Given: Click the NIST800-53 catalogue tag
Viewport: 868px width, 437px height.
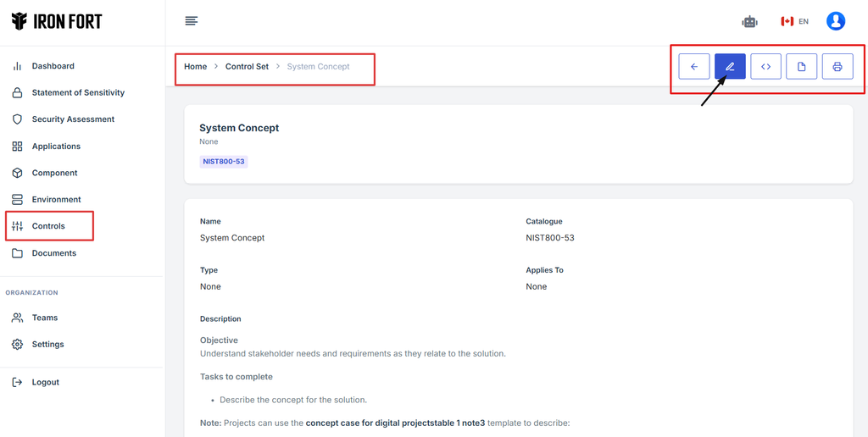Looking at the screenshot, I should pos(224,162).
